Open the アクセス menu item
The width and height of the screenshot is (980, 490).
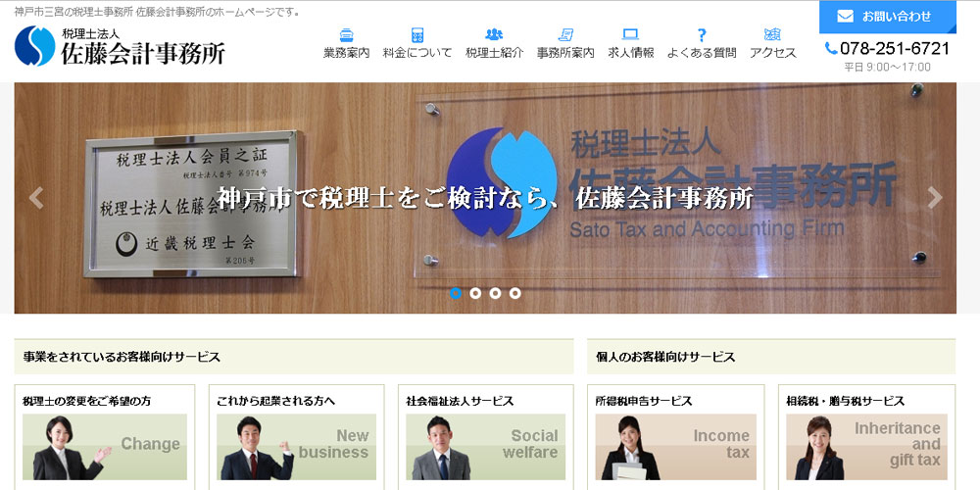773,53
